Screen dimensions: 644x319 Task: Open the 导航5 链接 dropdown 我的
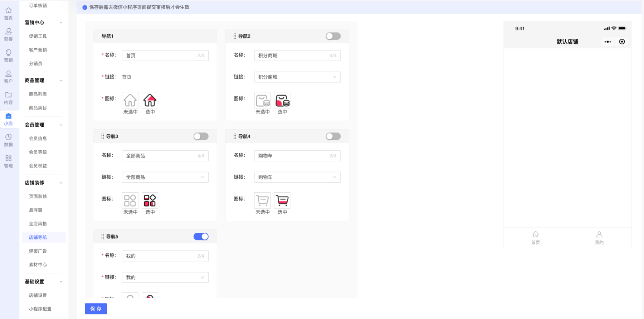pos(165,277)
